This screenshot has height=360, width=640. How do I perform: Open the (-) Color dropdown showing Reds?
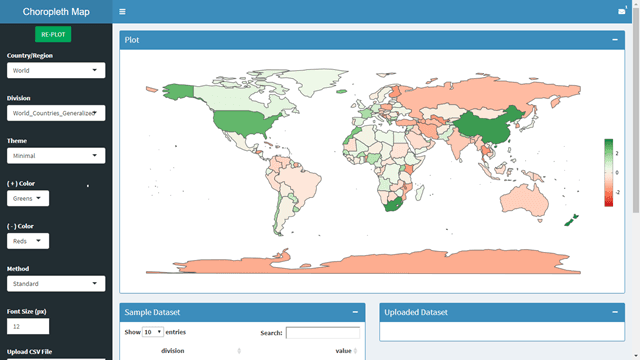(28, 241)
